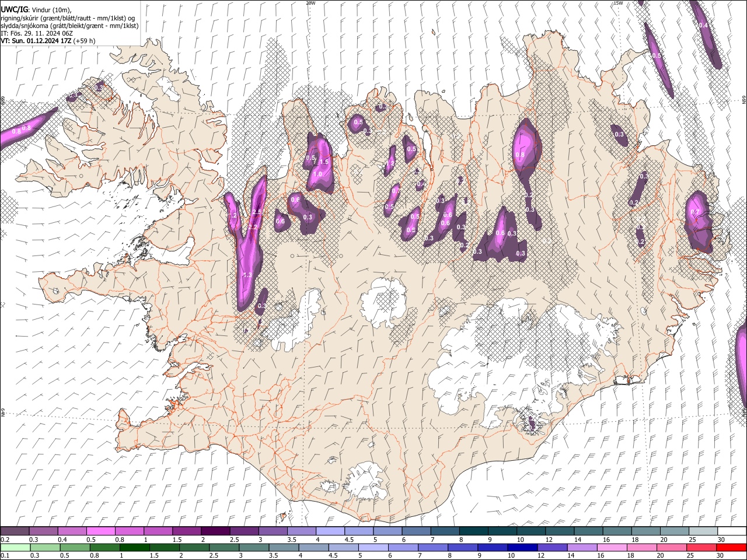Select the white 30 swatch closing the purple legend

coord(732,531)
